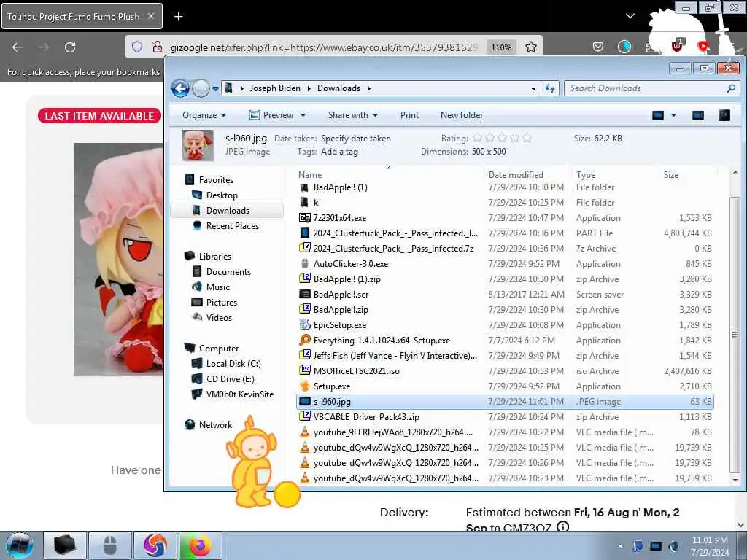The image size is (747, 560).
Task: Open the Videos library
Action: pyautogui.click(x=219, y=318)
